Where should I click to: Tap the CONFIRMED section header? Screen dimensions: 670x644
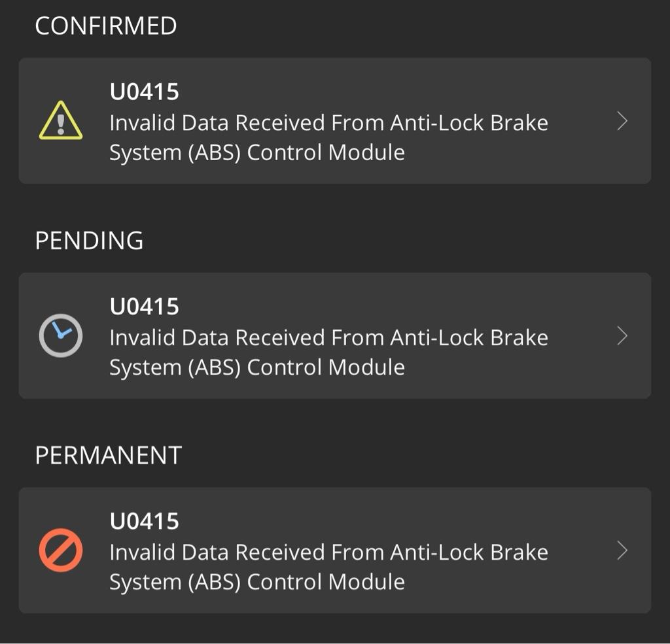[105, 26]
